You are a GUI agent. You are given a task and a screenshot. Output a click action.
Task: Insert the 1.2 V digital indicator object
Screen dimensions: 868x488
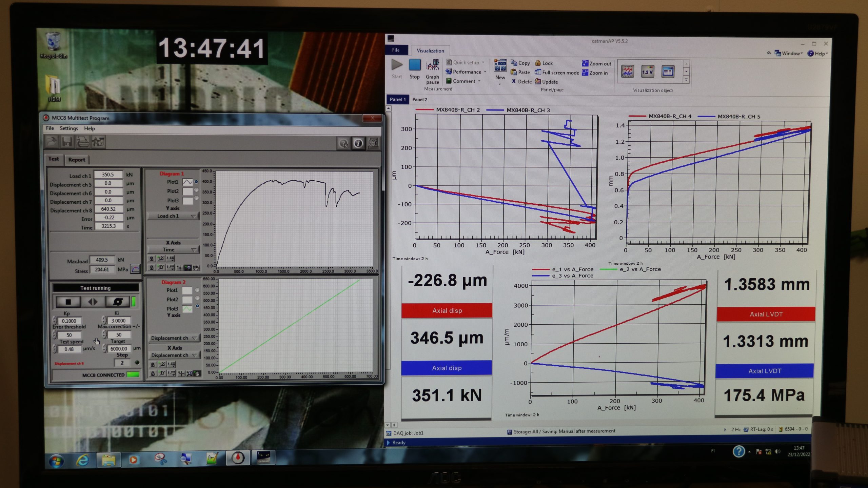648,72
